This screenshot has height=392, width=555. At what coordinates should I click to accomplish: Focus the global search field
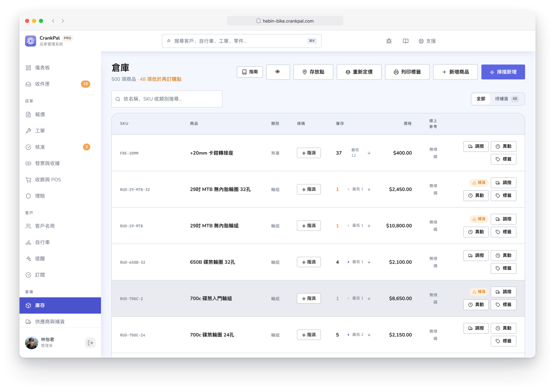tap(241, 41)
